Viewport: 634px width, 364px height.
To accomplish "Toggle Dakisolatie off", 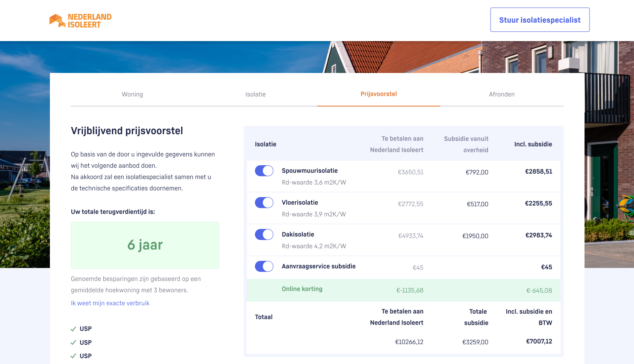I will point(264,234).
